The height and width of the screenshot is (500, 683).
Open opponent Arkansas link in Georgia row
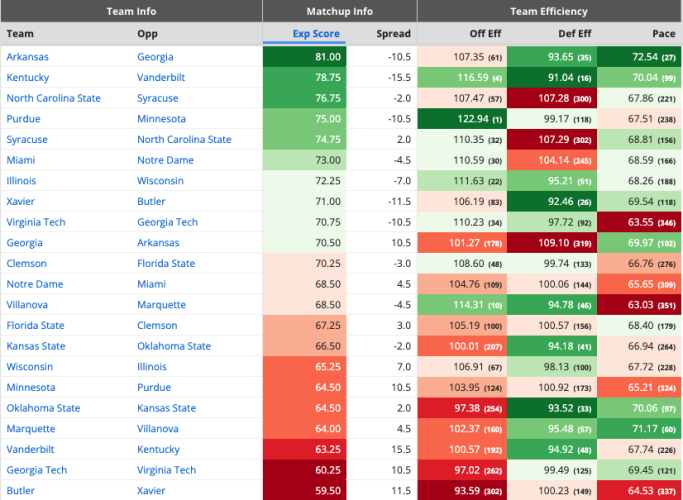click(158, 243)
